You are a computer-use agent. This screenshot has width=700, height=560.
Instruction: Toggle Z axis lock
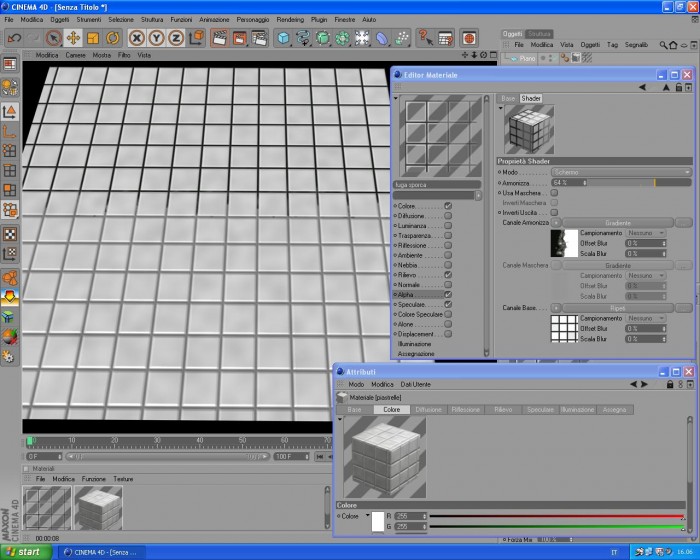[176, 38]
